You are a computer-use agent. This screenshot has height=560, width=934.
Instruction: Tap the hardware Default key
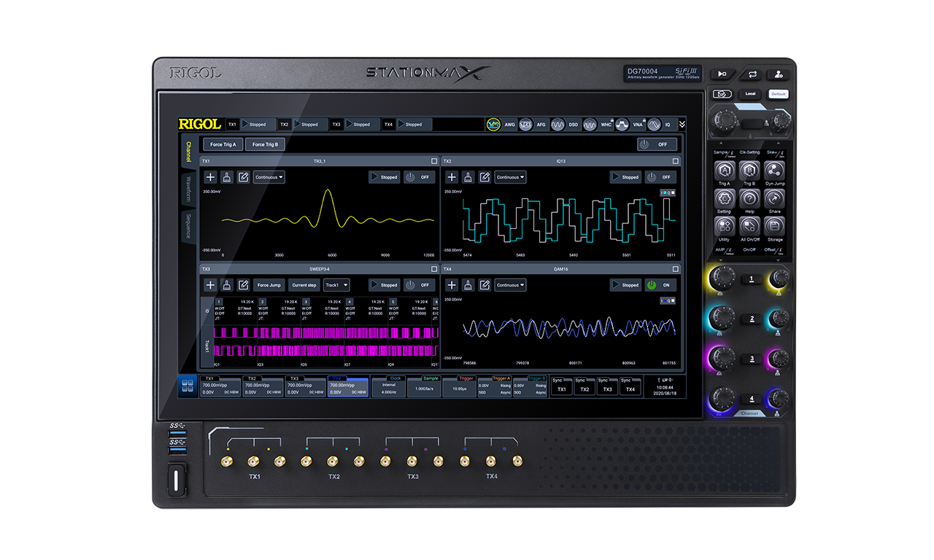779,94
